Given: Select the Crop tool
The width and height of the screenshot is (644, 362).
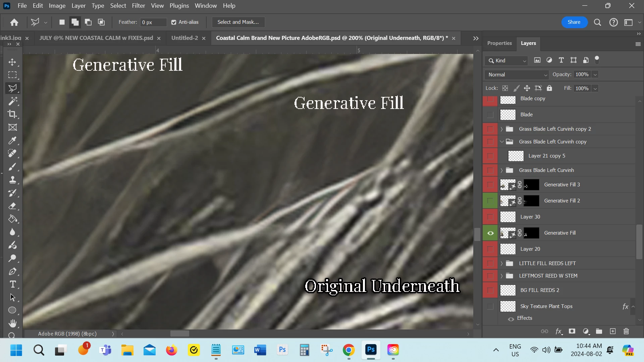Looking at the screenshot, I should 12,114.
